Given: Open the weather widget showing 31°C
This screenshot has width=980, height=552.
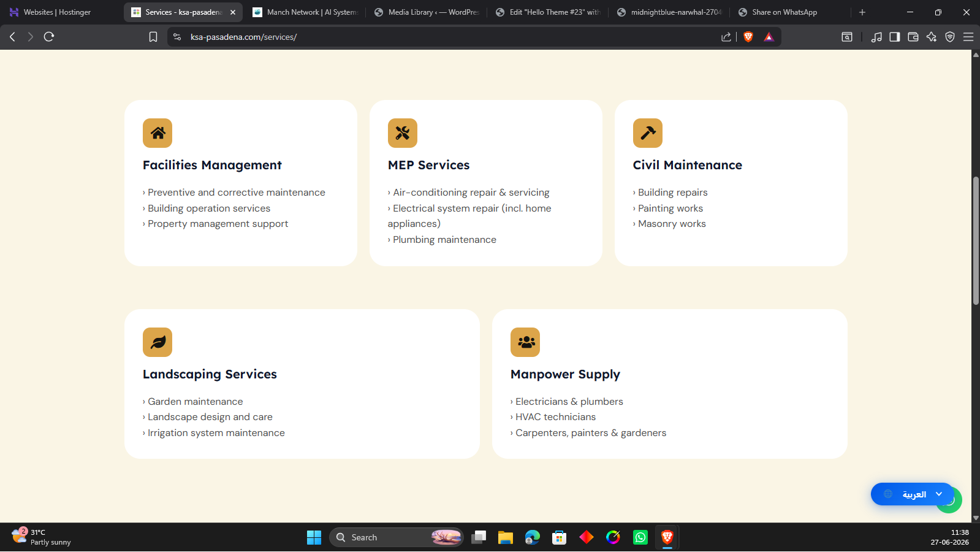Looking at the screenshot, I should pyautogui.click(x=42, y=537).
